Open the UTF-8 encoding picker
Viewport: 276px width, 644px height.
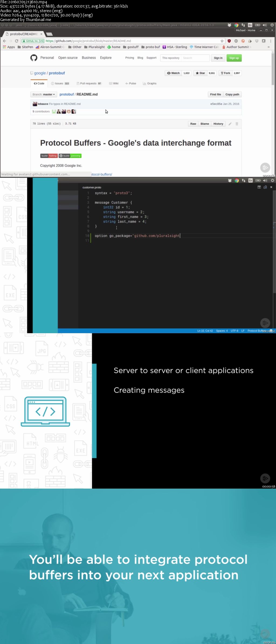(234, 331)
